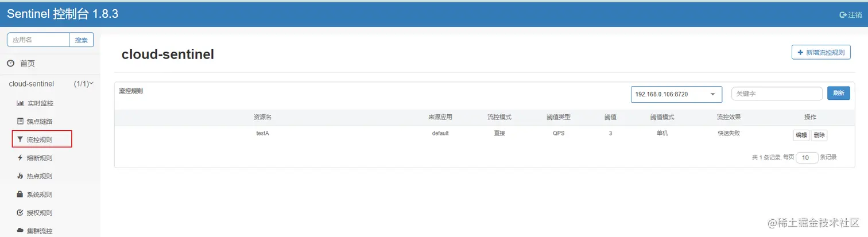Click the 流控效果 column header

click(729, 117)
